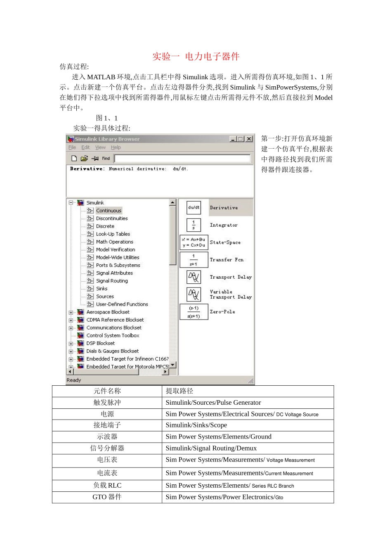This screenshot has height=555, width=392.
Task: Select User-Defined Functions library
Action: (x=122, y=304)
